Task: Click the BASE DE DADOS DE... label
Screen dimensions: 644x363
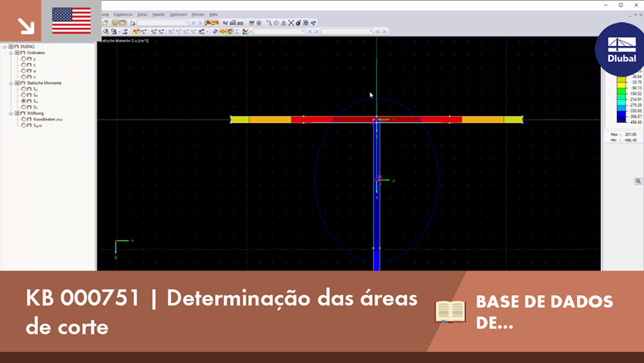Action: coord(544,312)
